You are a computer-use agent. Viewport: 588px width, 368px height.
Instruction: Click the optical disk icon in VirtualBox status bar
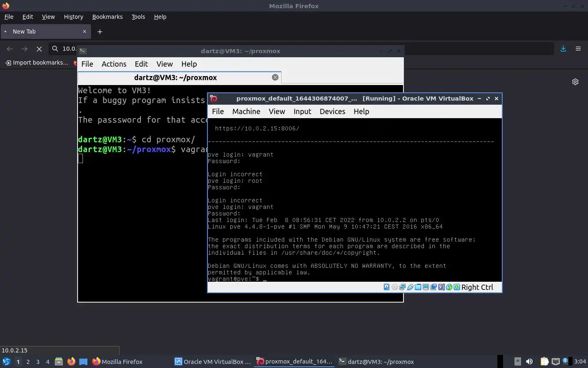point(394,287)
